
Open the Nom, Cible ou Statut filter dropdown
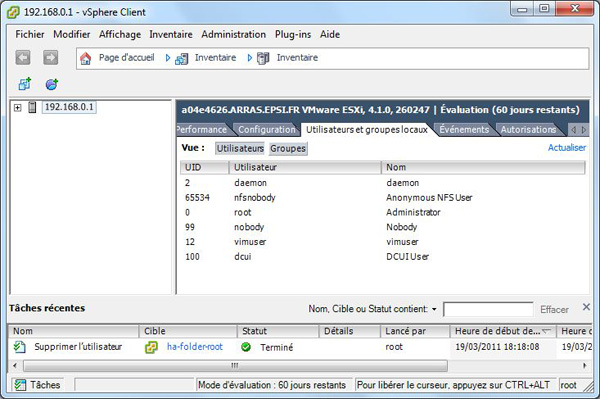coord(434,309)
